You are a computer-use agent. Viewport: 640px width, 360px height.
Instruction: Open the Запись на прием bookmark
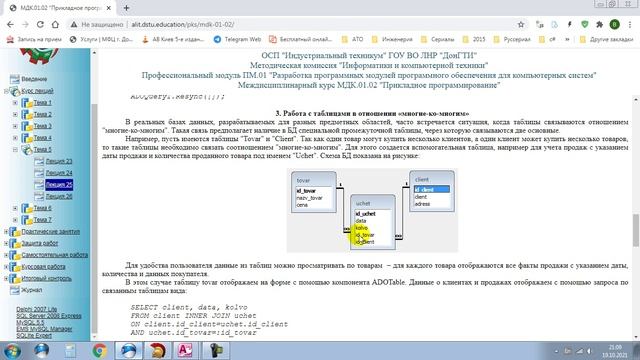(34, 39)
